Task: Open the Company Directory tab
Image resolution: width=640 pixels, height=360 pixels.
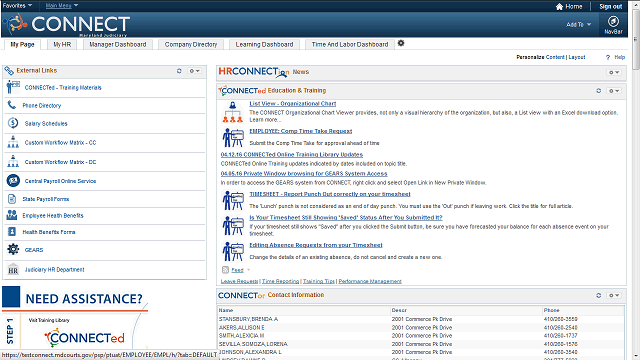Action: [191, 44]
